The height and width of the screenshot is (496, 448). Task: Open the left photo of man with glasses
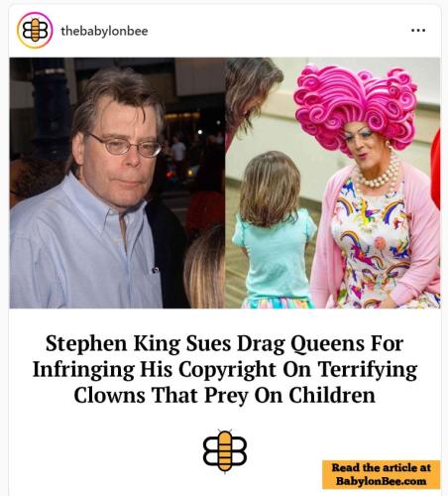click(x=117, y=183)
